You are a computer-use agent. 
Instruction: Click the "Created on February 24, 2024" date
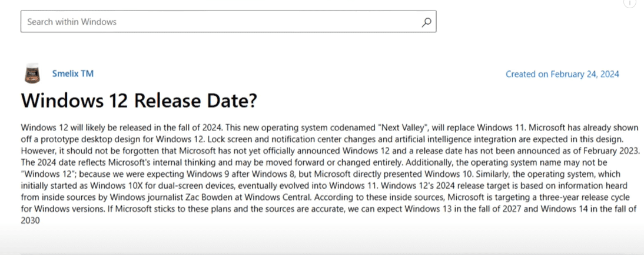tap(562, 74)
